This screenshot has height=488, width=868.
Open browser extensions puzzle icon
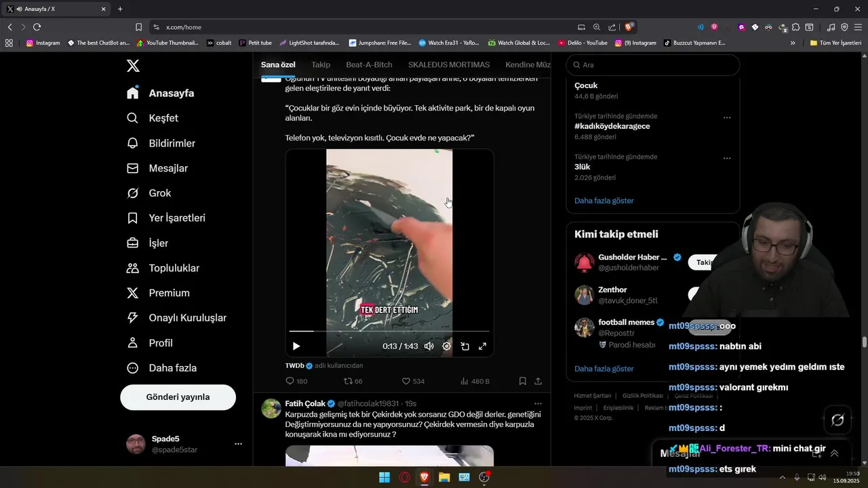(x=795, y=27)
